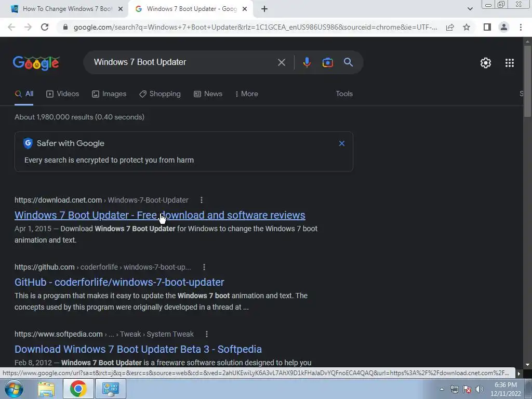Click the About 1,980,000 results text

[79, 117]
